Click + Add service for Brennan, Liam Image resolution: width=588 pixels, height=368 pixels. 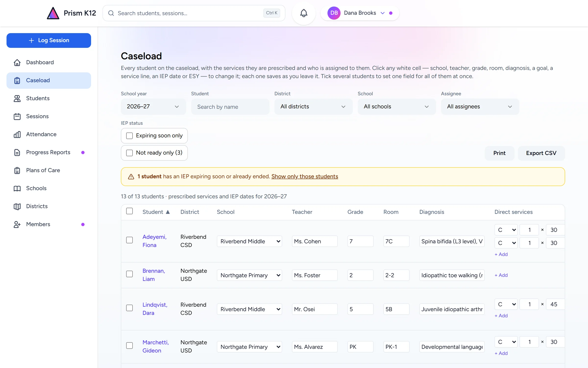[x=501, y=275]
